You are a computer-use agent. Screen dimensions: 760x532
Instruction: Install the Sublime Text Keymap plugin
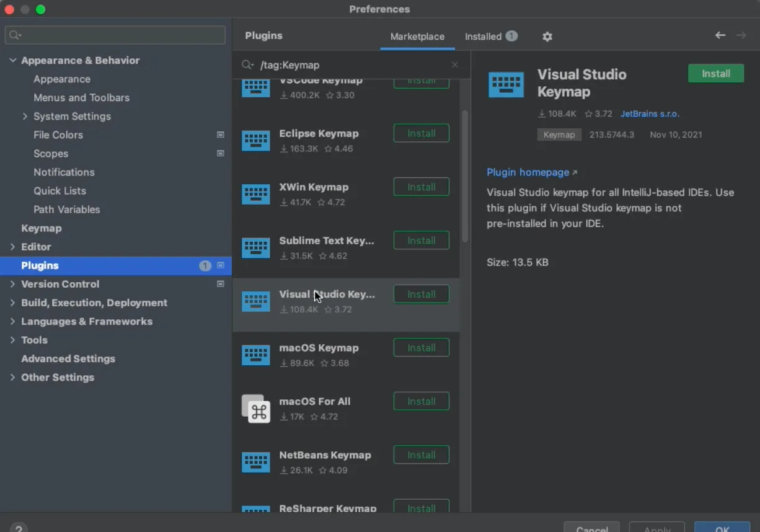[x=422, y=241]
